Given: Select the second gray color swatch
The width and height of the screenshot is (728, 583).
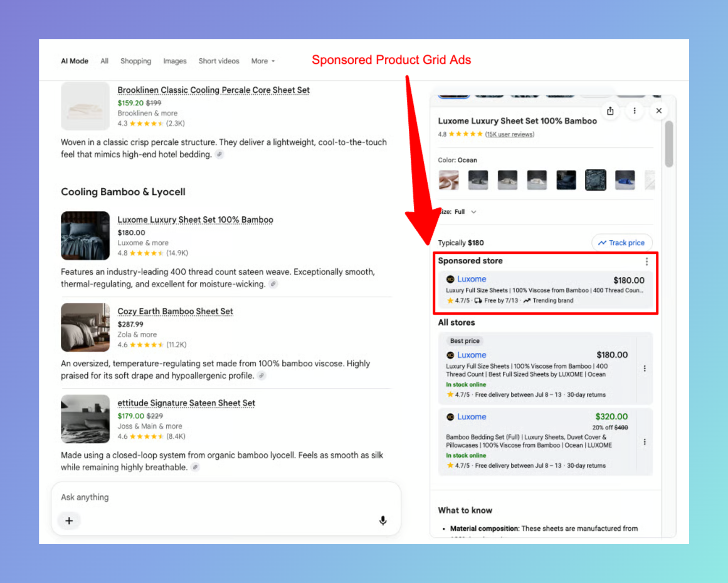Looking at the screenshot, I should (478, 180).
